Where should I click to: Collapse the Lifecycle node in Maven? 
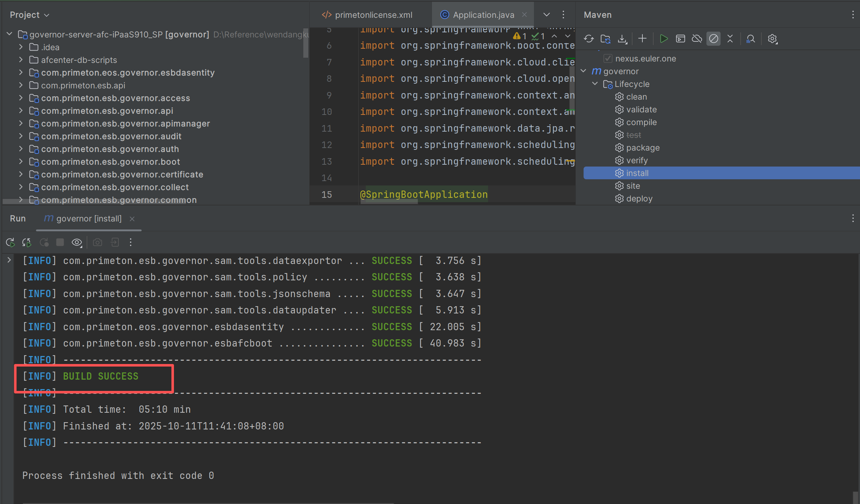tap(595, 84)
